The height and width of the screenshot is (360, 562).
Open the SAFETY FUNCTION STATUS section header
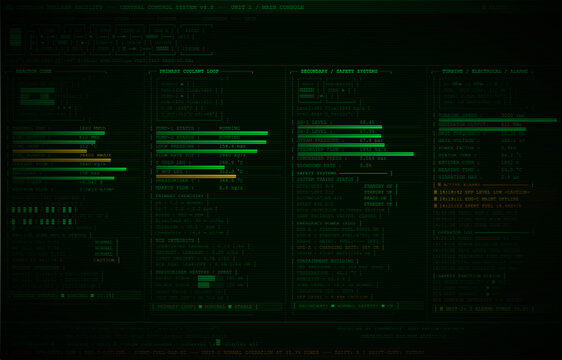click(469, 276)
